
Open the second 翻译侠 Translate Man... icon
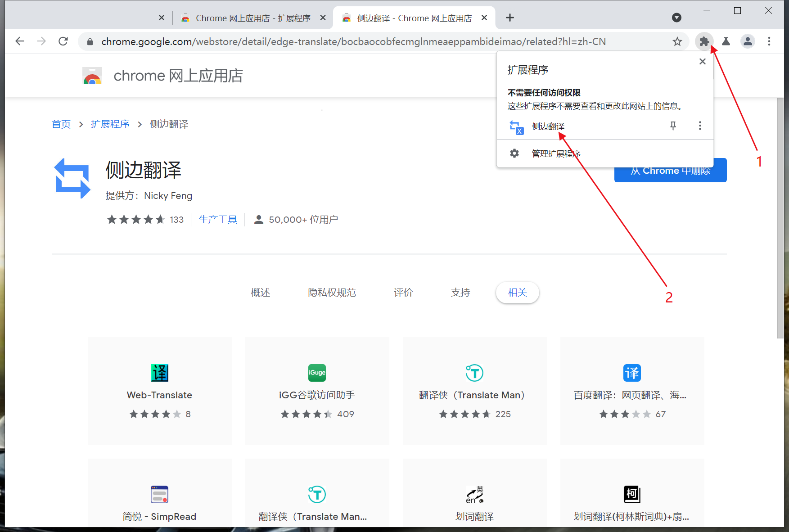tap(317, 494)
